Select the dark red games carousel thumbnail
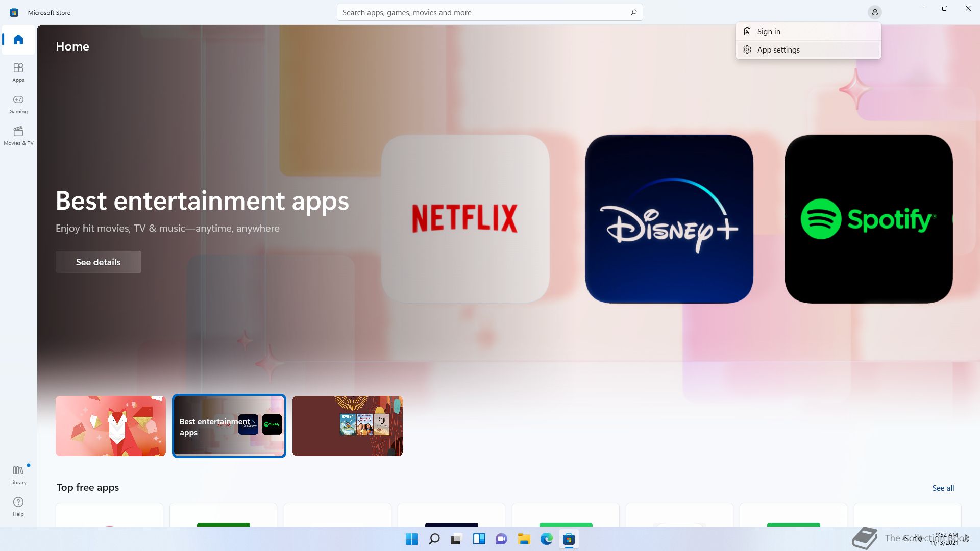Image resolution: width=980 pixels, height=551 pixels. click(x=348, y=426)
